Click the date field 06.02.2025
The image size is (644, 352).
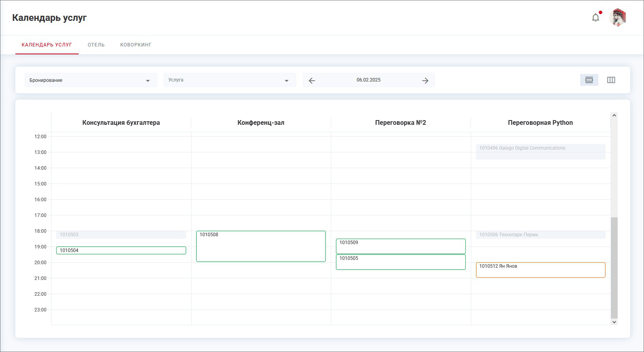(369, 80)
